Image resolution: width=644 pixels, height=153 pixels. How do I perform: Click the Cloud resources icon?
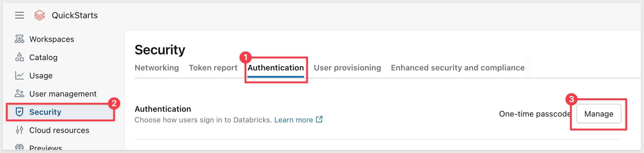[x=19, y=130]
